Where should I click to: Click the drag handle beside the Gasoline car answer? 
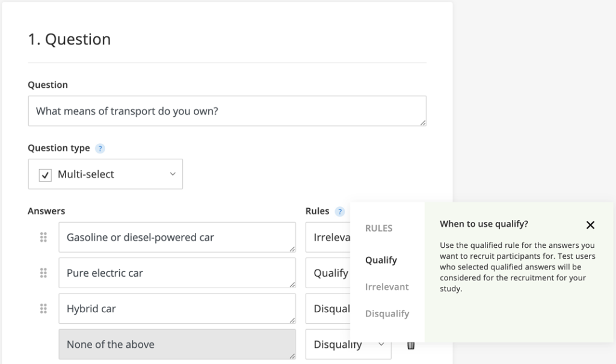[43, 237]
